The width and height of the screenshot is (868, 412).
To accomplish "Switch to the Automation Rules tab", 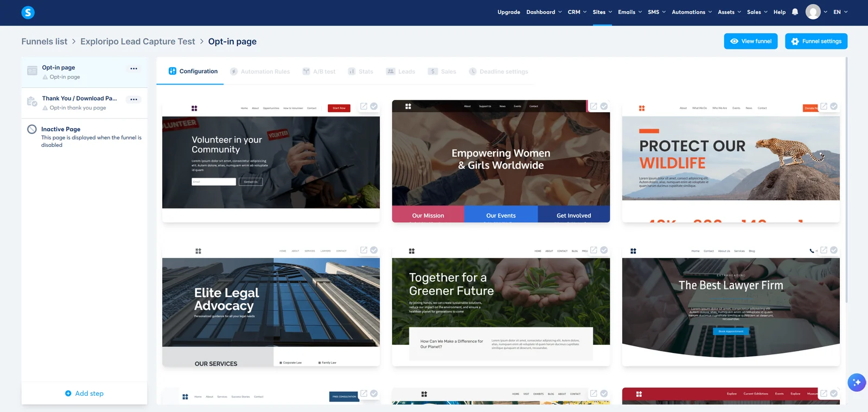I will [260, 72].
